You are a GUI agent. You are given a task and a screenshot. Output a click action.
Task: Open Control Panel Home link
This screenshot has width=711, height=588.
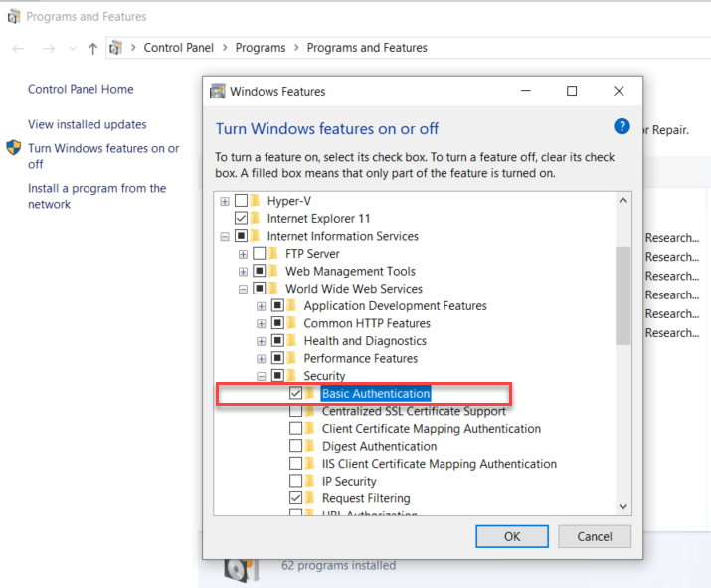[81, 89]
